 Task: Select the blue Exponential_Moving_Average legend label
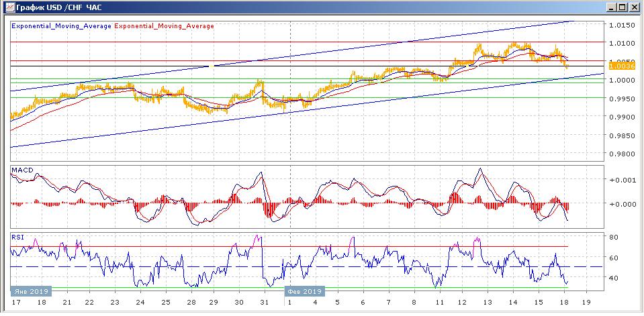[x=62, y=26]
